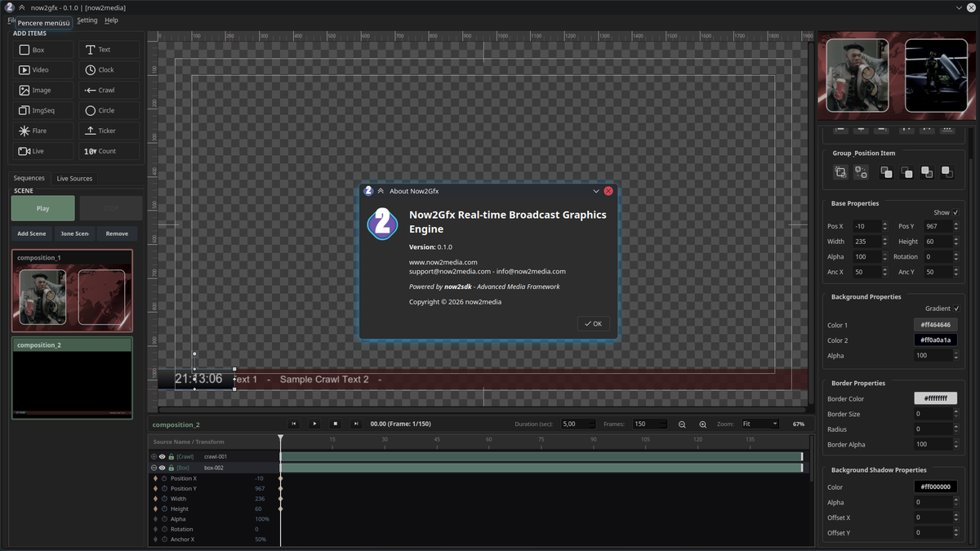Image resolution: width=980 pixels, height=551 pixels.
Task: Add a Count item
Action: point(109,151)
